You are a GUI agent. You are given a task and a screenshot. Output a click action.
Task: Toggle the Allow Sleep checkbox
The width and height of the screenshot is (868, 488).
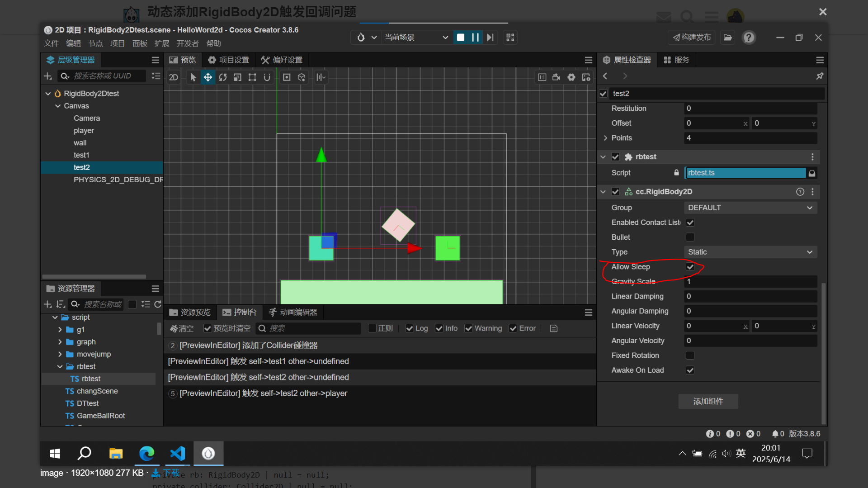(690, 267)
